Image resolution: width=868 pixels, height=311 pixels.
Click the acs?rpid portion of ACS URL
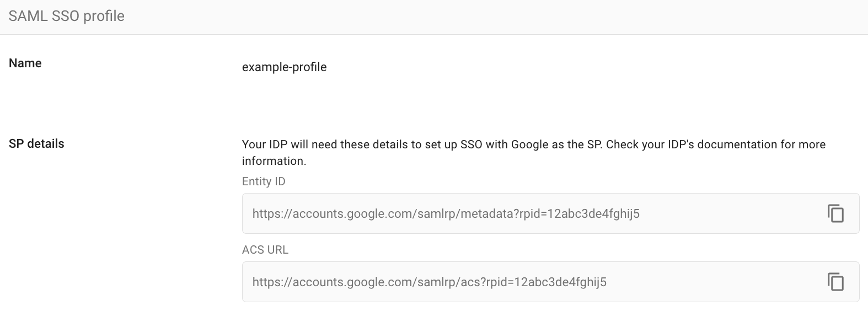pos(479,282)
